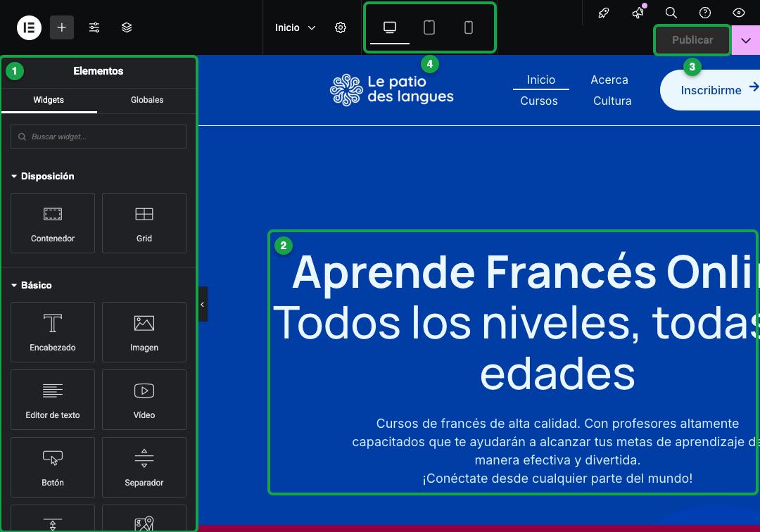This screenshot has width=760, height=532.
Task: Select the Contenedor widget
Action: pos(53,223)
